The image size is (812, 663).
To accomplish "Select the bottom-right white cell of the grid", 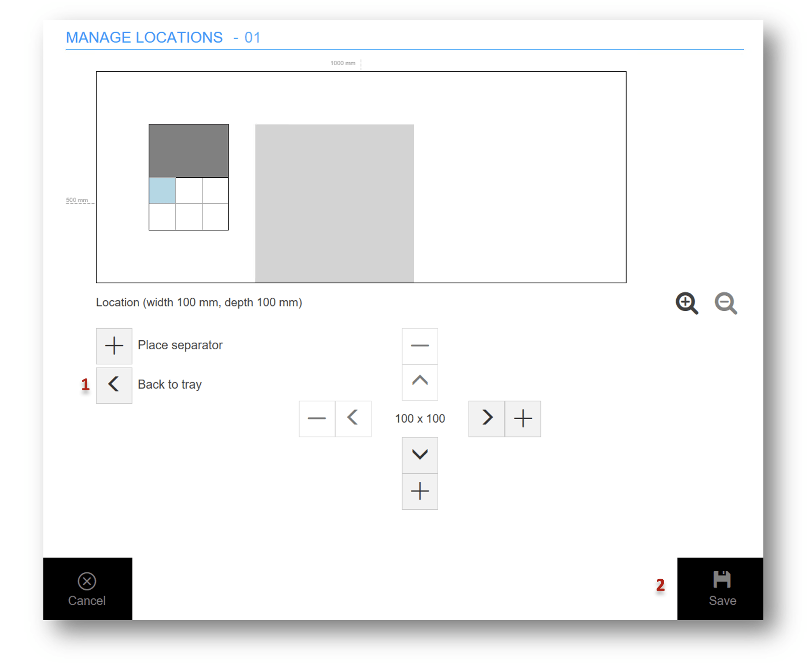I will click(215, 217).
